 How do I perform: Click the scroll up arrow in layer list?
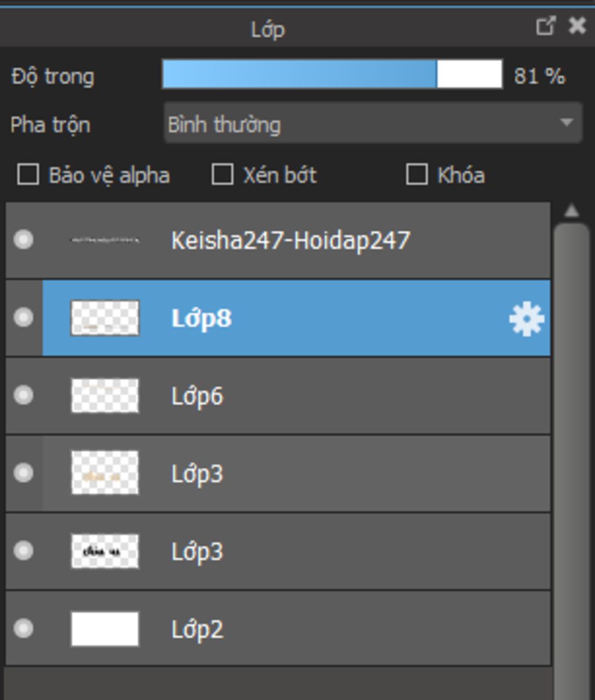tap(572, 211)
